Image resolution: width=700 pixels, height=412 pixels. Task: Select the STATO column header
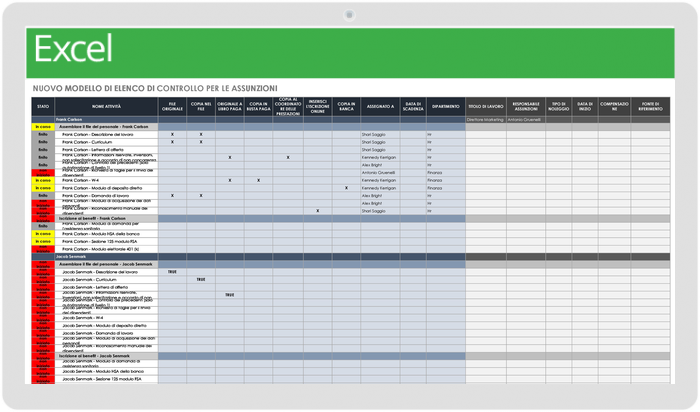pos(43,107)
